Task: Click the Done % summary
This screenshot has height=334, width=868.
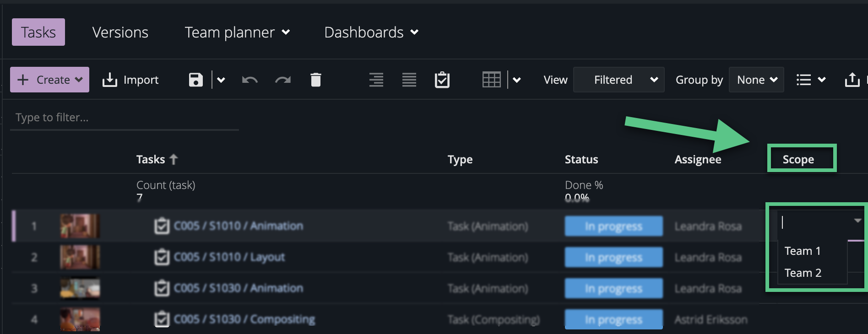Action: click(584, 185)
